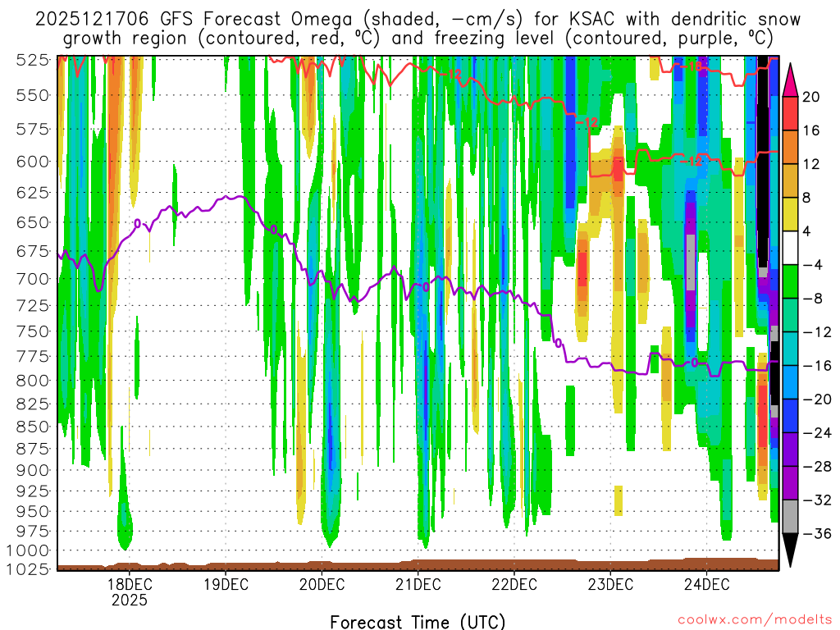This screenshot has width=840, height=630.
Task: Pick the white colorbar segment between -4 and 4
Action: tap(790, 248)
